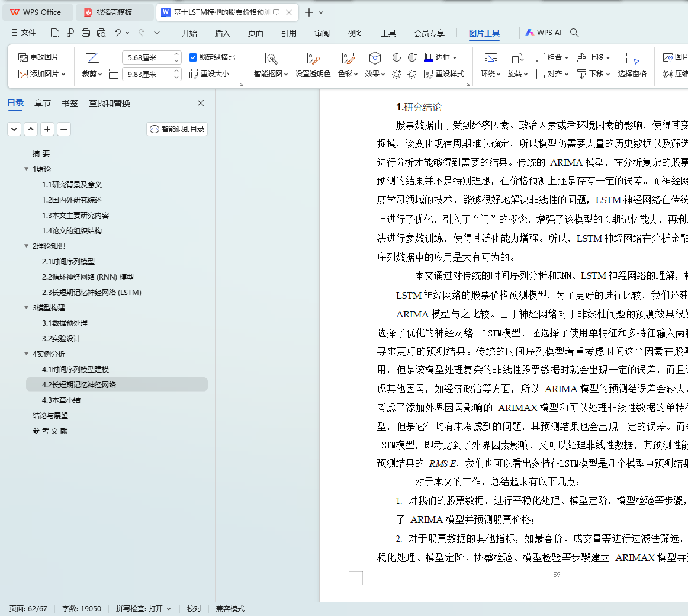The height and width of the screenshot is (616, 688).
Task: Jump to 结论与展望 heading
Action: tap(50, 415)
